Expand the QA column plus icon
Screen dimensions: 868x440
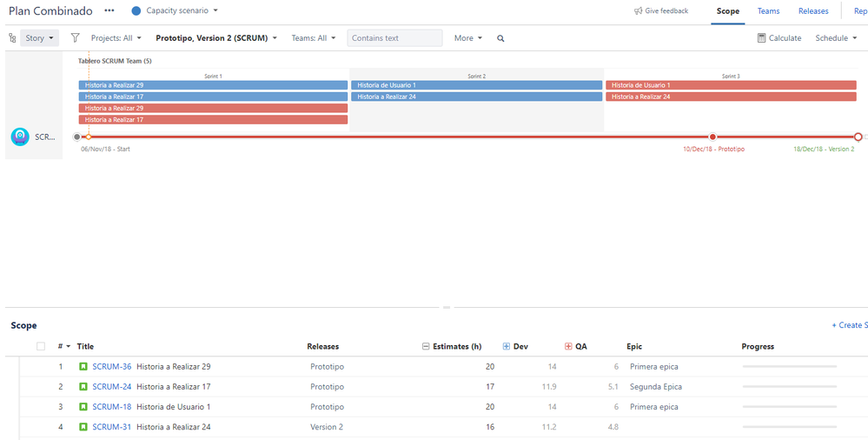click(x=568, y=346)
